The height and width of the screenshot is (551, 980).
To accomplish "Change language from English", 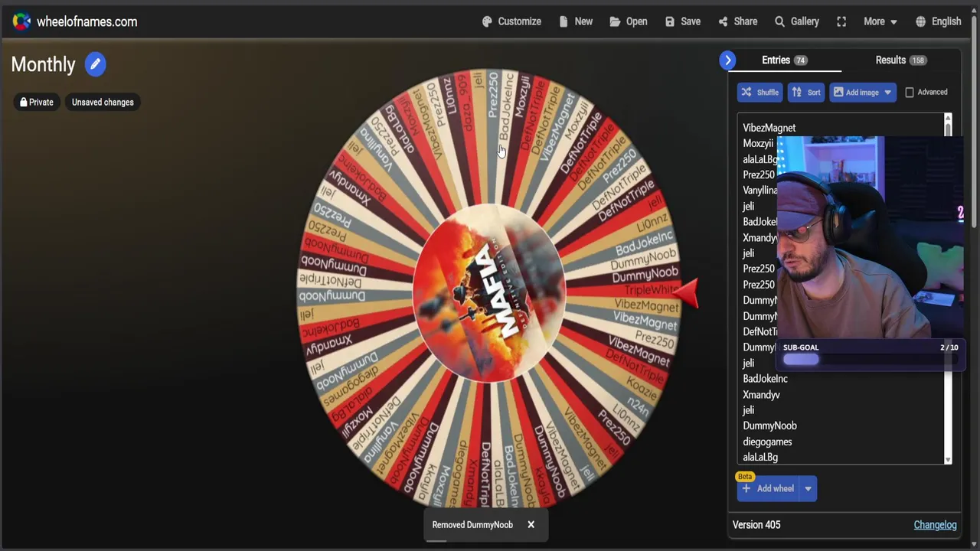I will click(938, 21).
